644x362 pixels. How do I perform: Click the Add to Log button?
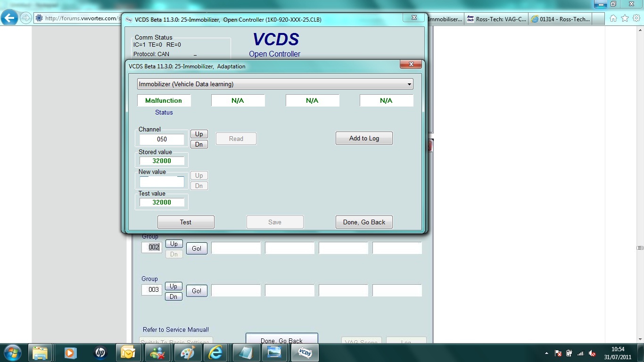pyautogui.click(x=364, y=138)
